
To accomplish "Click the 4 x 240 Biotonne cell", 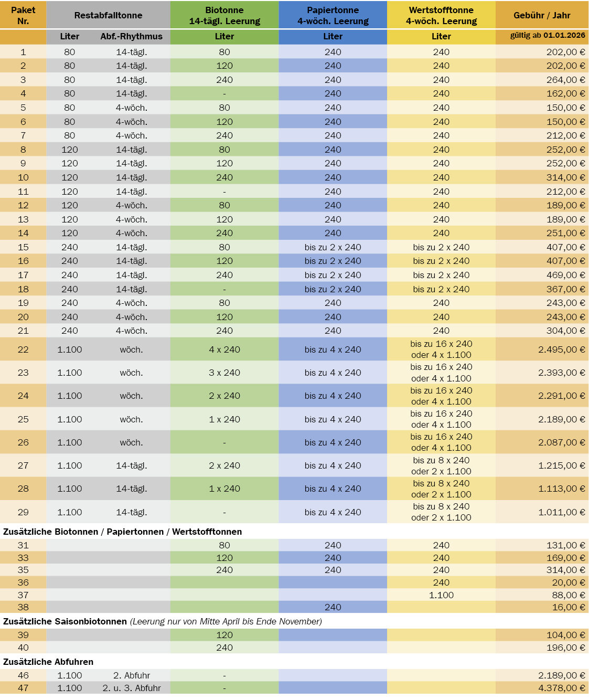I will pos(224,349).
